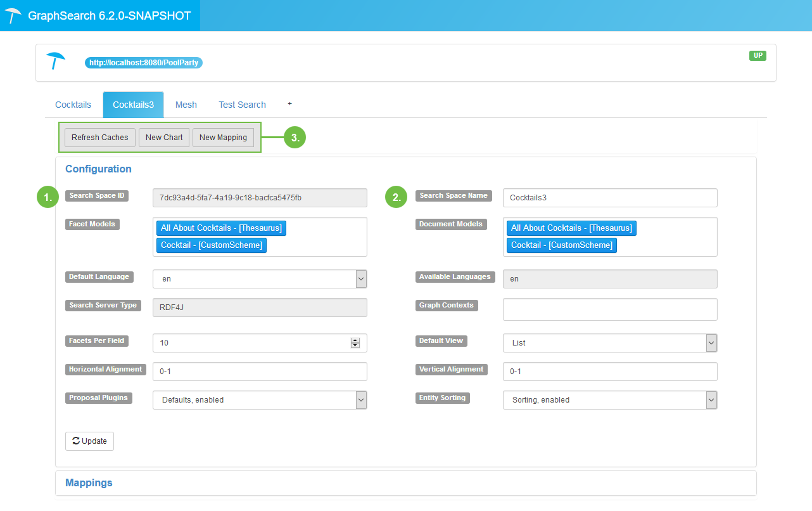Click the blue umbrella icon beside server URL
This screenshot has height=511, width=812.
pyautogui.click(x=56, y=61)
